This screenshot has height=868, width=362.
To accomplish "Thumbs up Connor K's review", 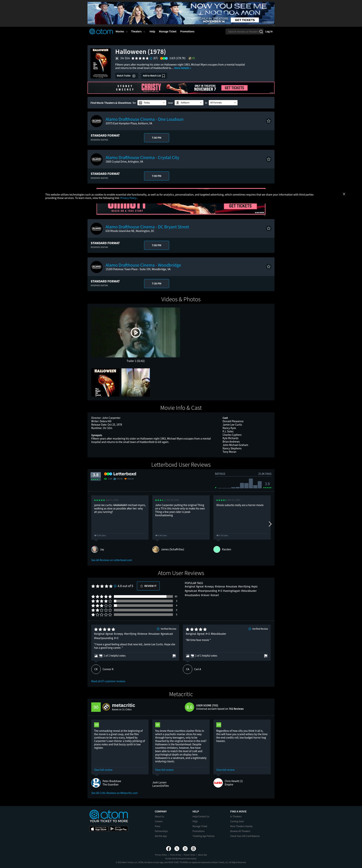I will [96, 656].
